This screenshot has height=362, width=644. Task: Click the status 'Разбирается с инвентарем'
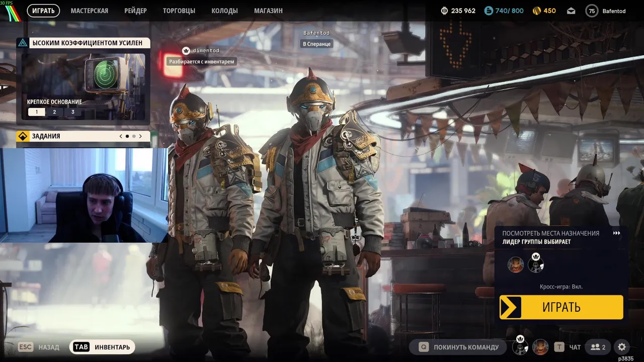click(x=201, y=61)
